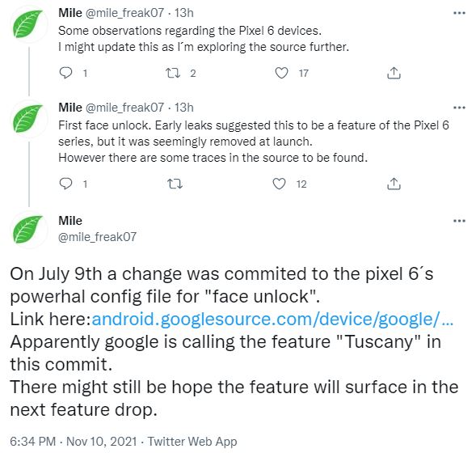Share the first tweet about Pixel 6 devices
Image resolution: width=476 pixels, height=453 pixels.
pyautogui.click(x=394, y=73)
